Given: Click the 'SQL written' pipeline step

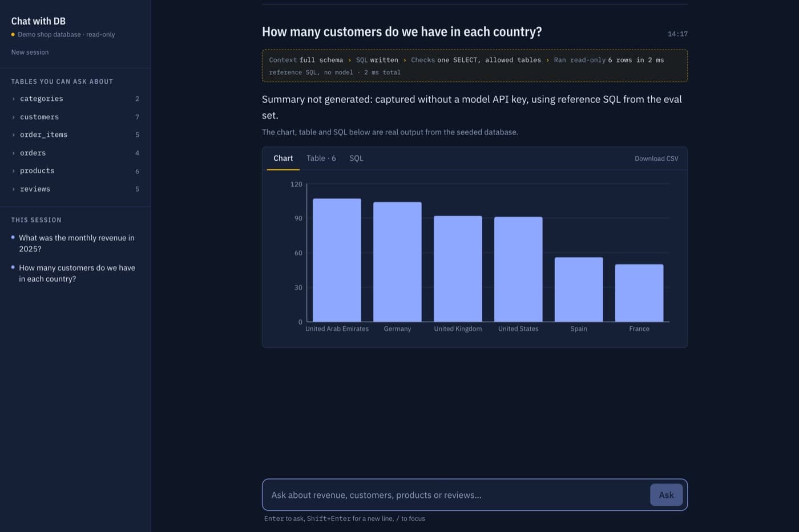Looking at the screenshot, I should click(x=377, y=60).
